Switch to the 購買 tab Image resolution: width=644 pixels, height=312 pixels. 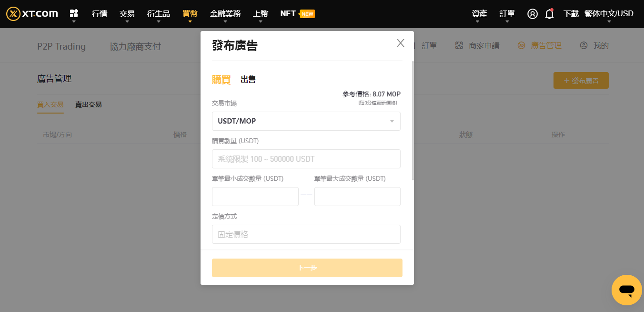(221, 80)
